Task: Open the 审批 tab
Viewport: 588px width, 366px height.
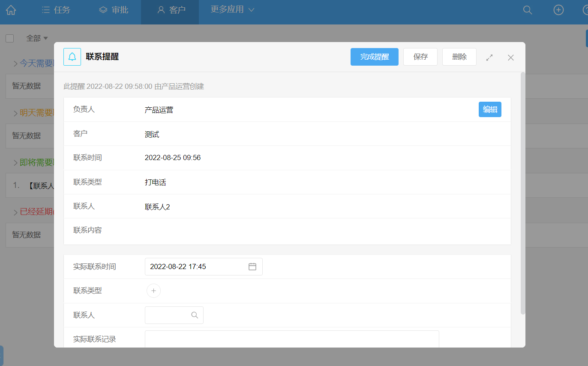Action: pyautogui.click(x=114, y=10)
